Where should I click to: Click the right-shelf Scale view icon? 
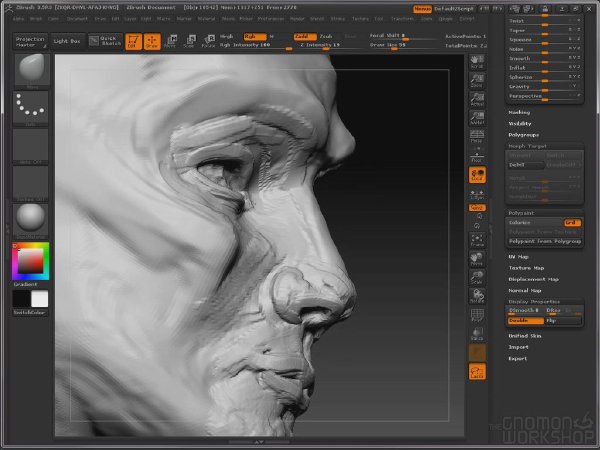pos(477,277)
